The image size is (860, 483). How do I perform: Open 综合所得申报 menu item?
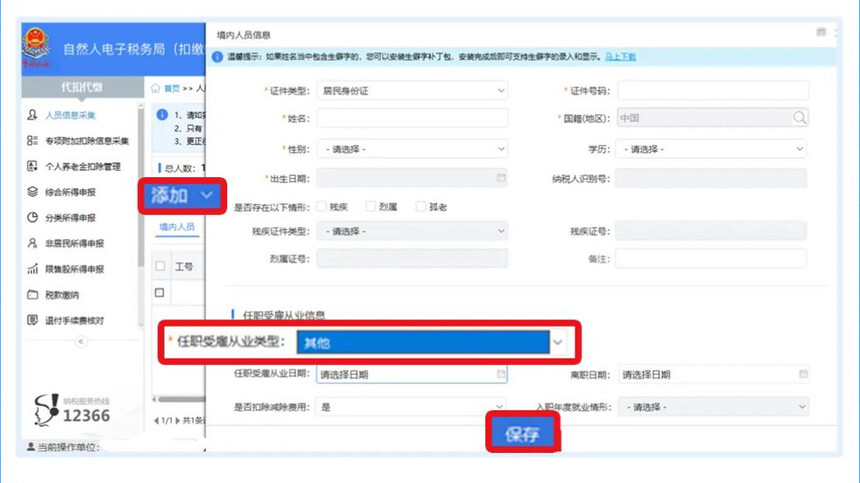tap(70, 192)
